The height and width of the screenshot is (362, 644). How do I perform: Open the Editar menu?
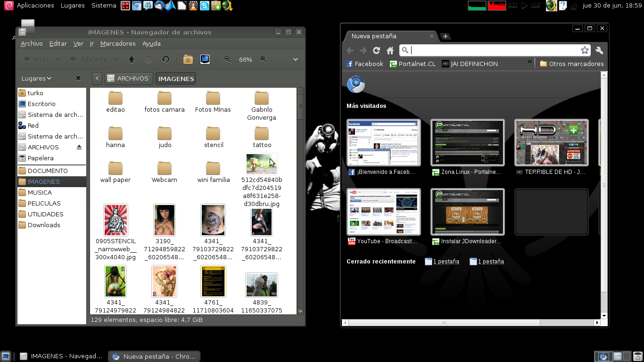(58, 43)
